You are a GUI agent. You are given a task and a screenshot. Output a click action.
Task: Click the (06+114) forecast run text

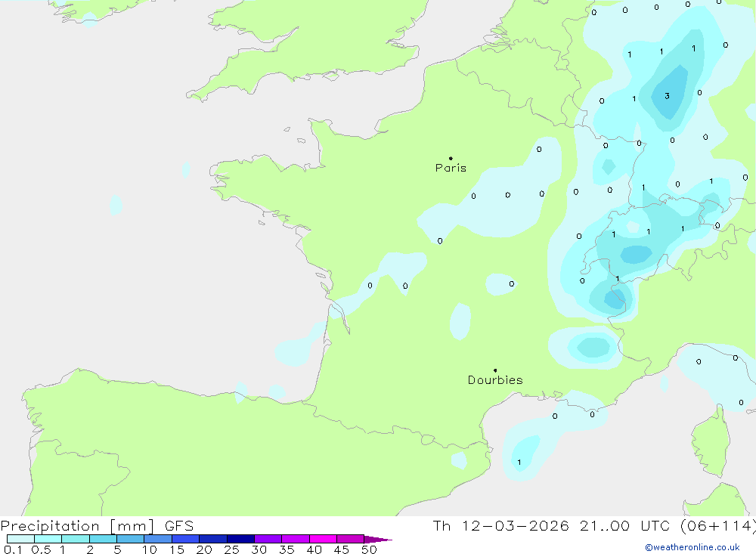(x=718, y=525)
